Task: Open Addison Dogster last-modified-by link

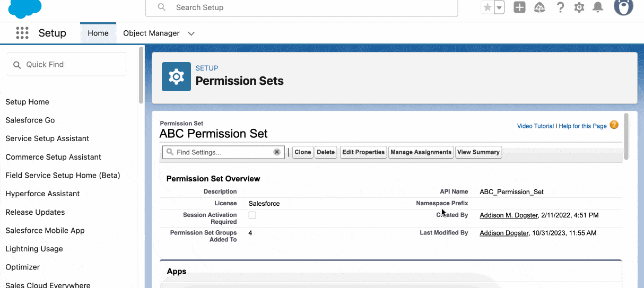Action: [504, 233]
